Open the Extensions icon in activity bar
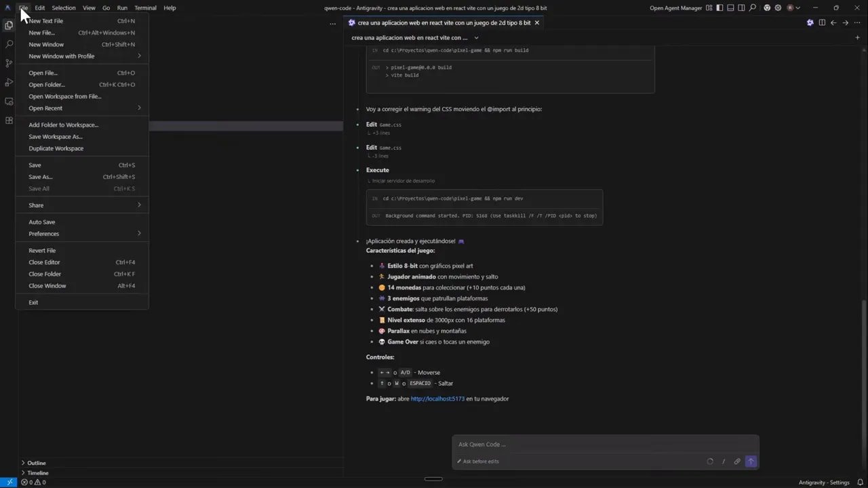The image size is (868, 488). [9, 120]
